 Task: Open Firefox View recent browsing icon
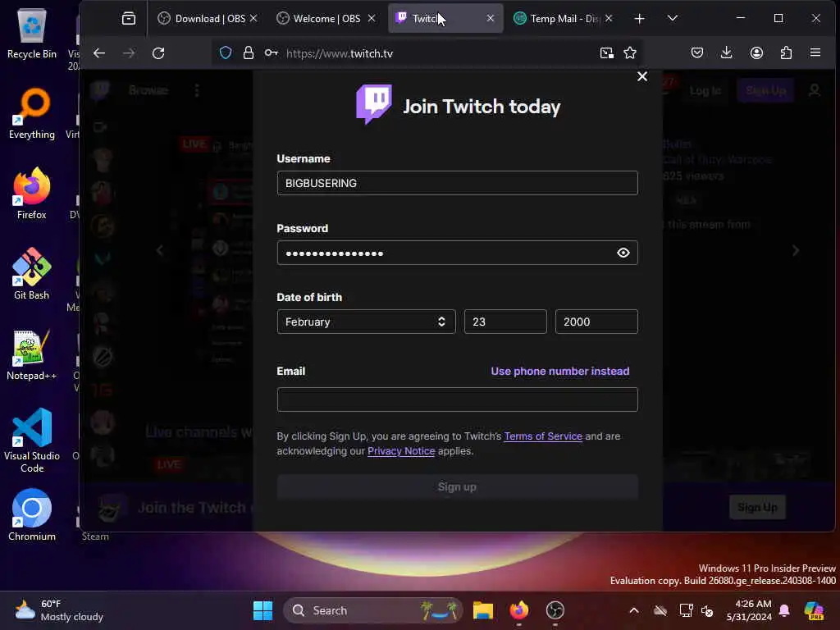[129, 18]
